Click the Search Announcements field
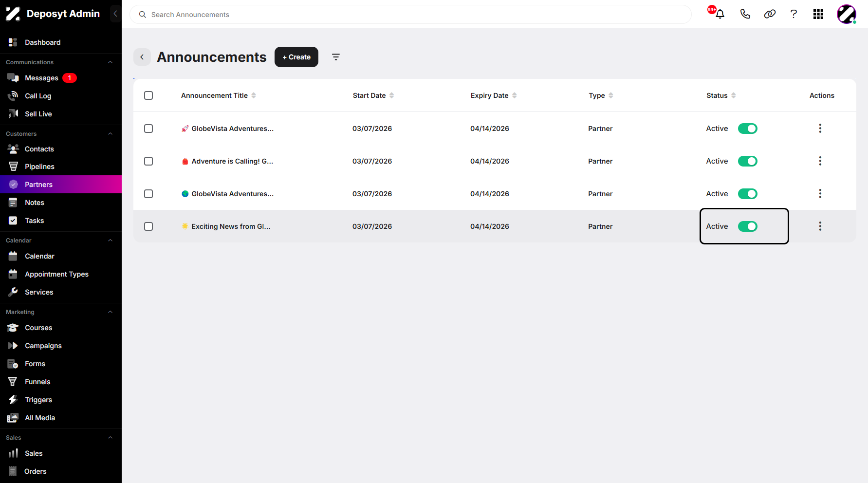This screenshot has width=868, height=483. point(410,15)
